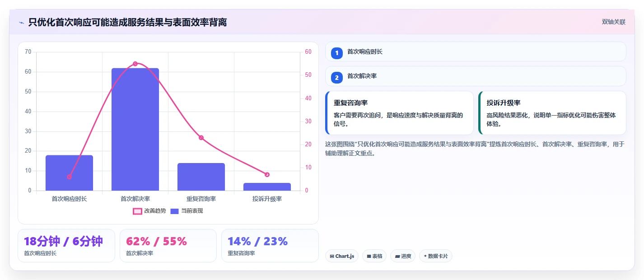Click the 表格 tag chip

click(x=374, y=256)
